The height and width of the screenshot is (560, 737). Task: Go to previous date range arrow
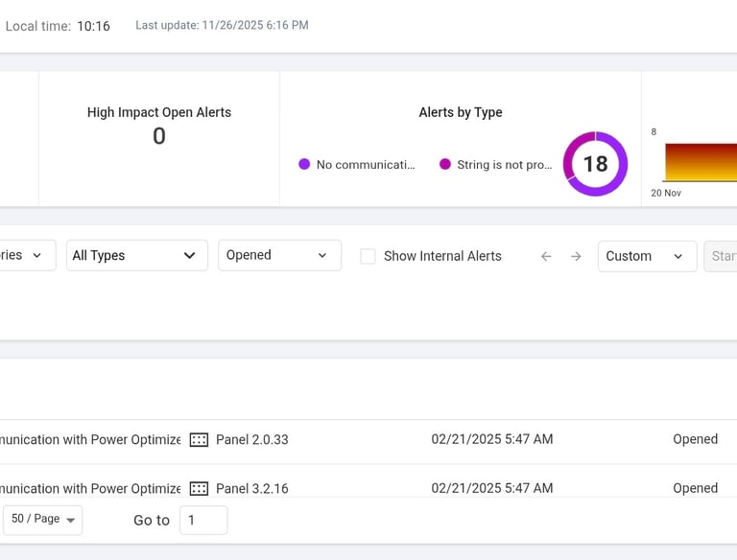pos(546,256)
